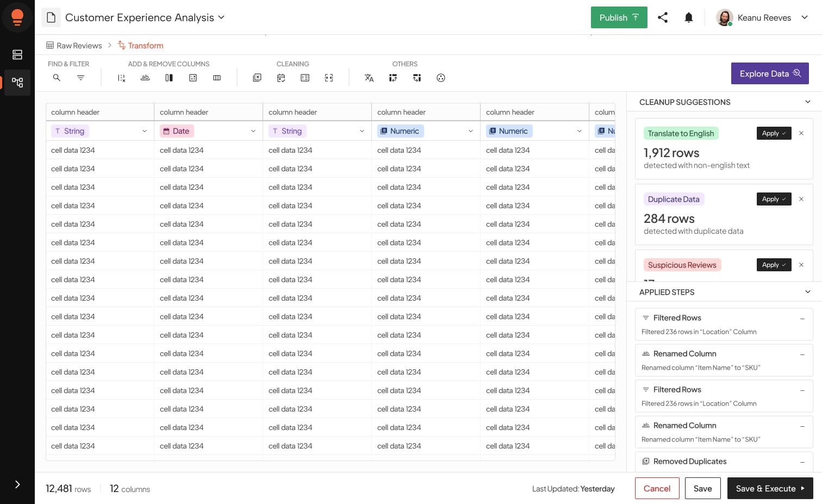Screen dimensions: 822x504
Task: Click the calendar date-format icon under Cleaning
Action: (281, 78)
